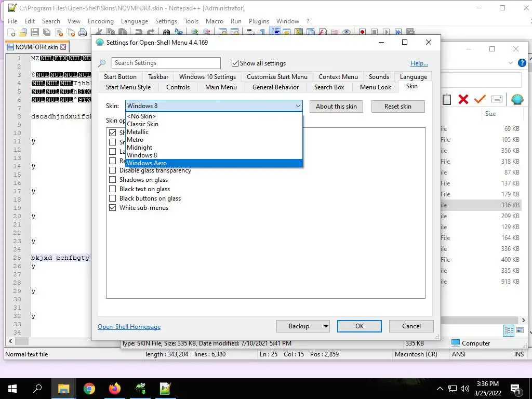
Task: Toggle the Show all settings checkbox
Action: tap(235, 63)
